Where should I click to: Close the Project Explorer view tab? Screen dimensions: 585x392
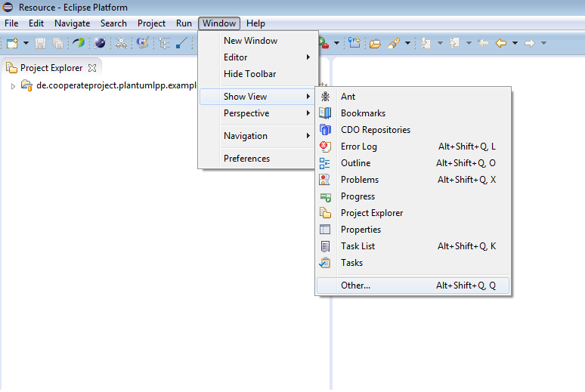coord(92,68)
